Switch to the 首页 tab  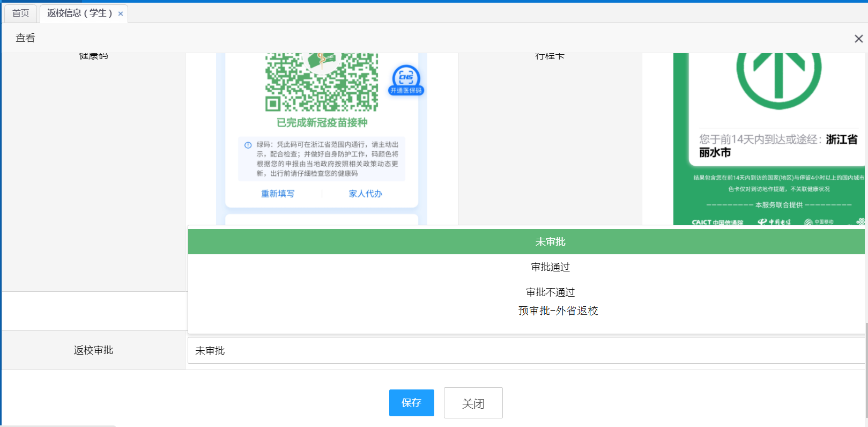(x=21, y=13)
